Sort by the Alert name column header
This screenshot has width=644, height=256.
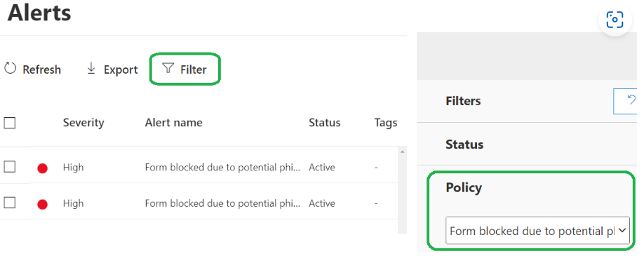coord(173,123)
